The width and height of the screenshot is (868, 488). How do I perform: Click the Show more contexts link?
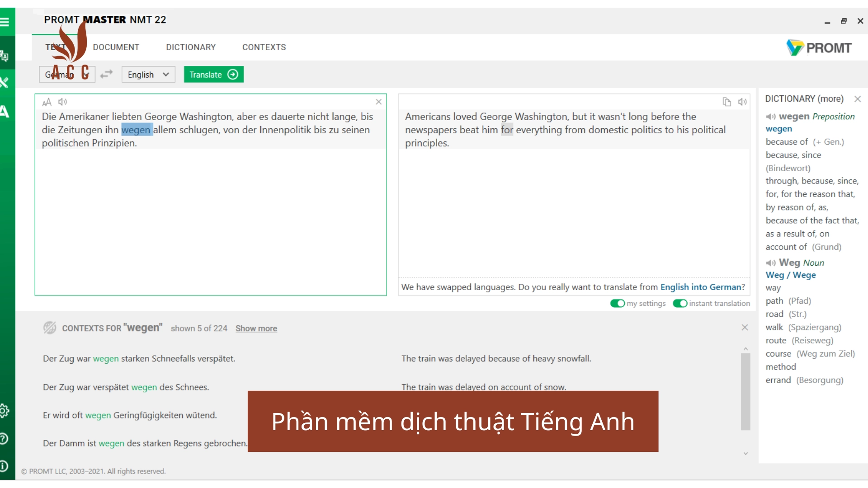coord(256,328)
